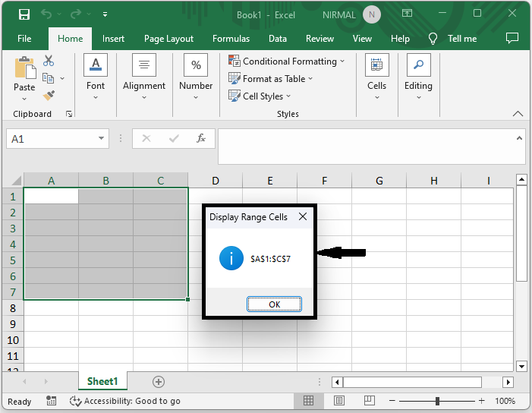Add a new sheet with plus icon
This screenshot has height=413, width=532.
(158, 381)
